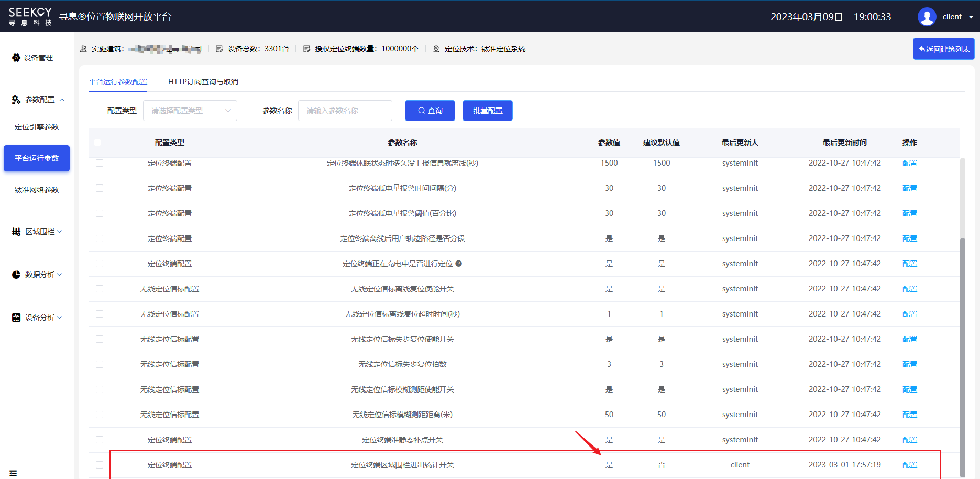Open the 配置类型 select dropdown
Viewport: 980px width, 479px height.
pos(190,111)
